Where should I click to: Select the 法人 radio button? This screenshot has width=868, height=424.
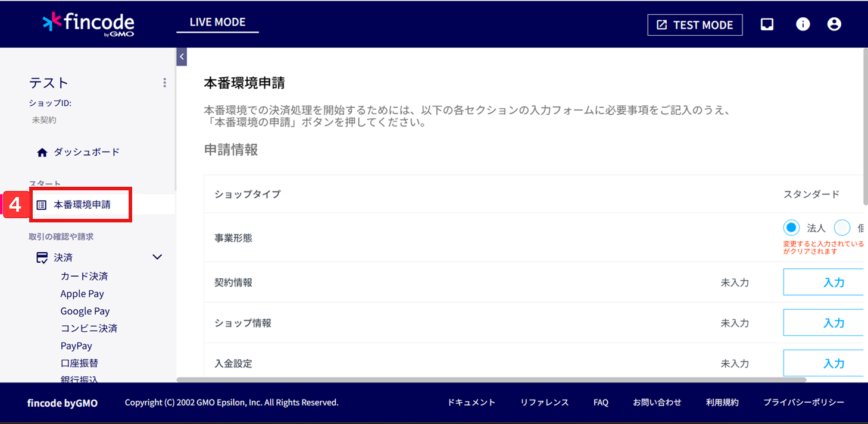[791, 228]
